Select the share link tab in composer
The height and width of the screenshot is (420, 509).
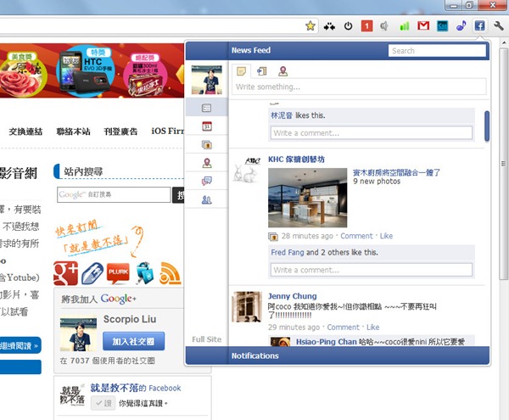tap(261, 70)
